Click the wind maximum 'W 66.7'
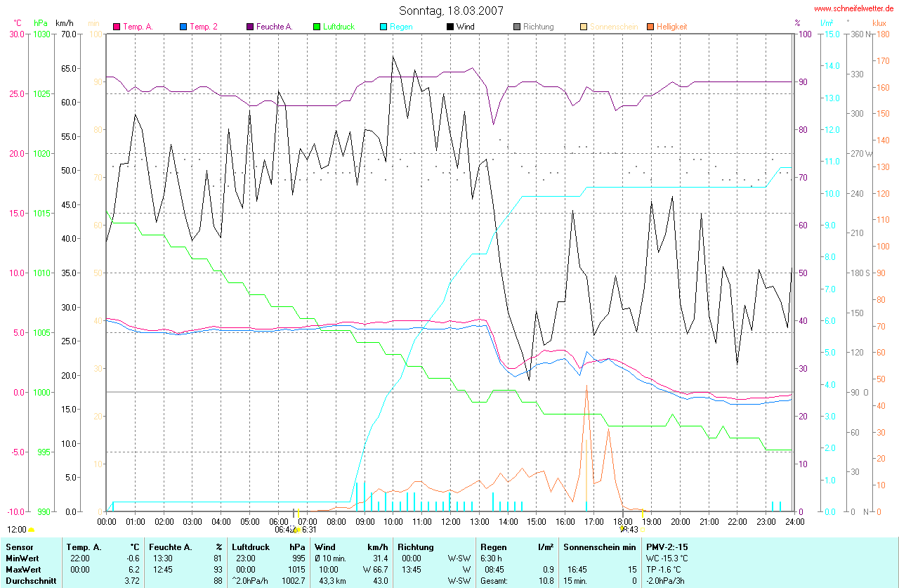The width and height of the screenshot is (899, 588). click(376, 569)
